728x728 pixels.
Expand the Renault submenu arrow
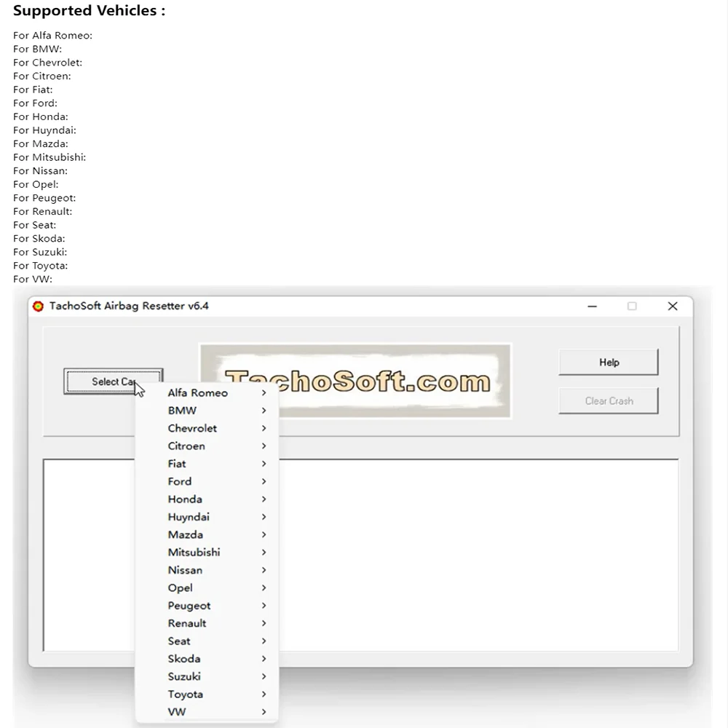coord(264,623)
